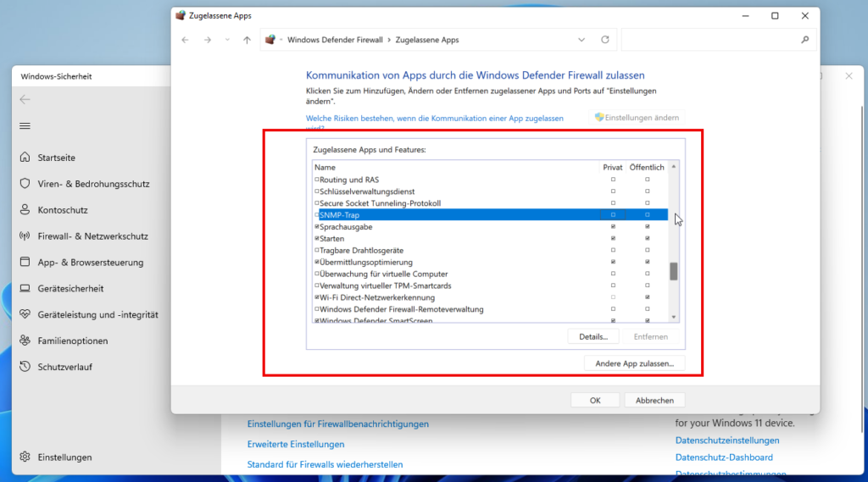868x482 pixels.
Task: Click the firewall icon in address bar
Action: (x=270, y=40)
